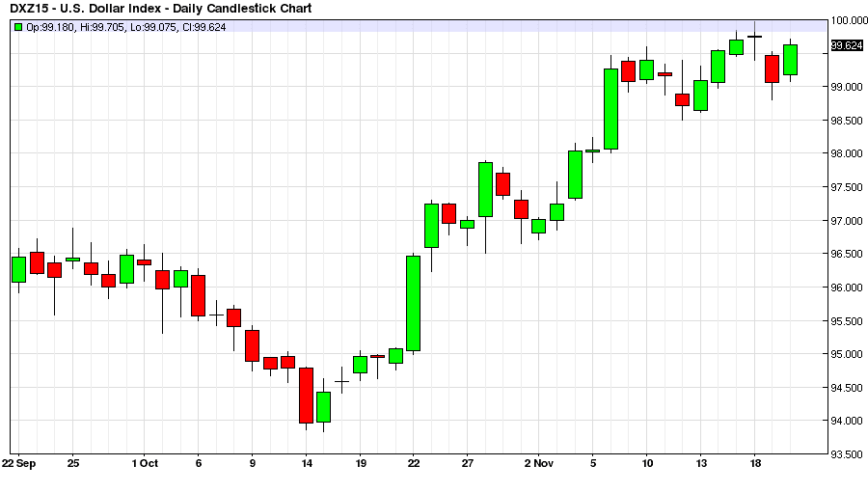Click the 25 date label in September

pyautogui.click(x=73, y=463)
